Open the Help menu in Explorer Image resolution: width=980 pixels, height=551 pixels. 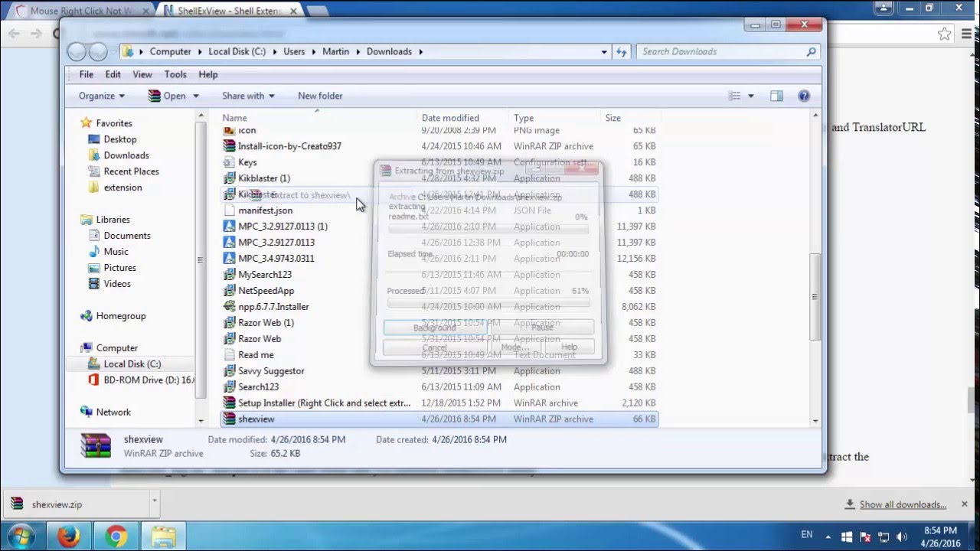(208, 74)
